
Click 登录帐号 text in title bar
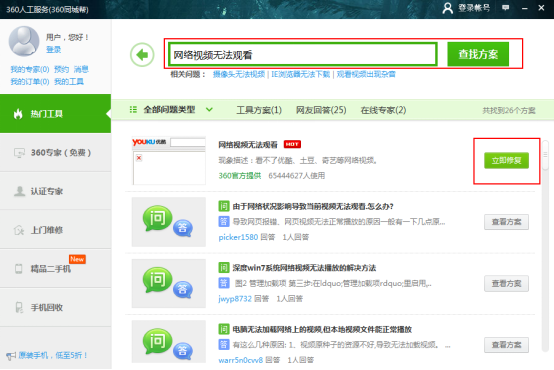pos(474,8)
